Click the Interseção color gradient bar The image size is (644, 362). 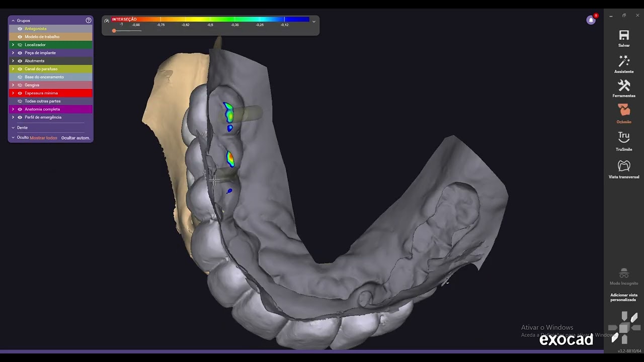(x=210, y=19)
